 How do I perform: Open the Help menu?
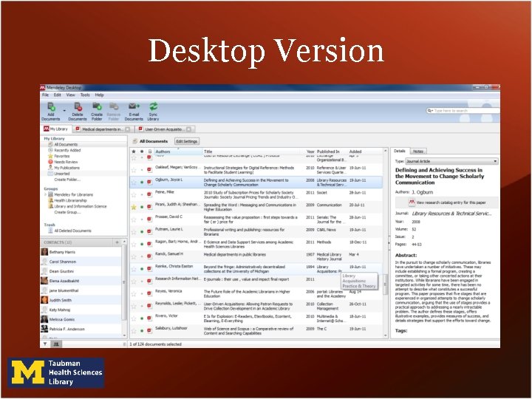(100, 95)
